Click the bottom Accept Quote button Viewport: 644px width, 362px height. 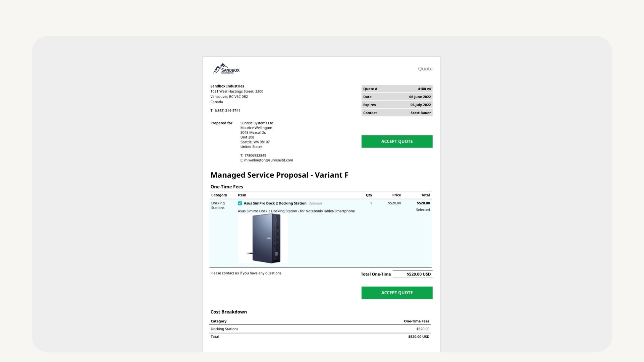click(x=397, y=293)
